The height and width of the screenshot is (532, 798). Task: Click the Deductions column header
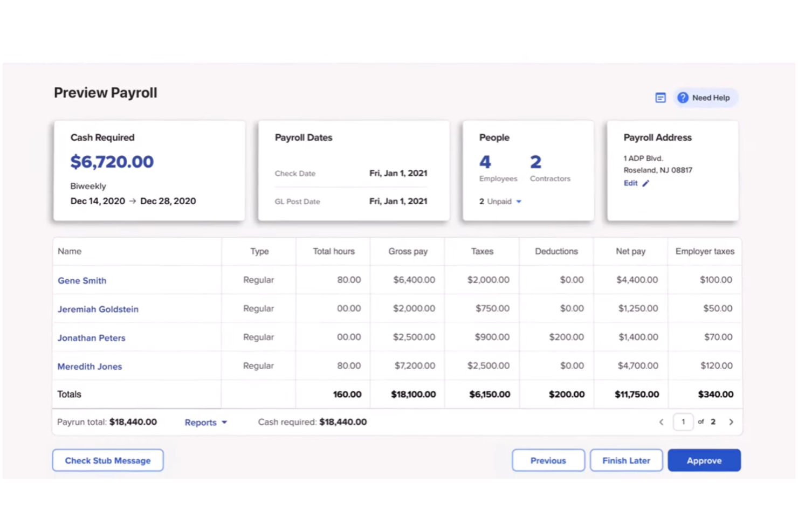pyautogui.click(x=556, y=251)
